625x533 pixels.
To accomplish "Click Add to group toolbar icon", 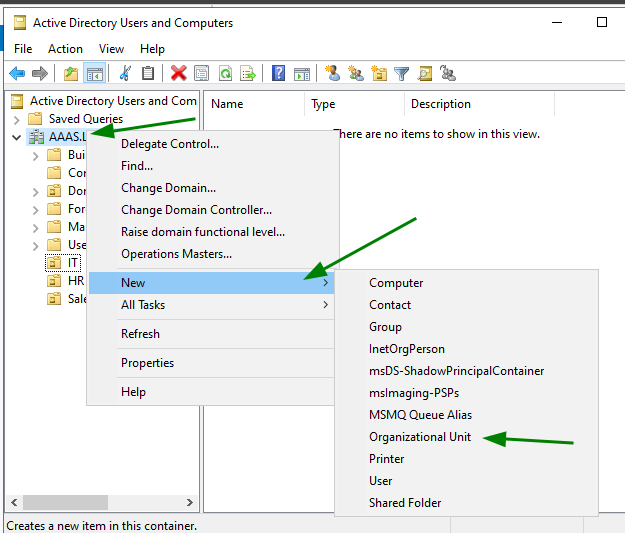I will (x=448, y=73).
